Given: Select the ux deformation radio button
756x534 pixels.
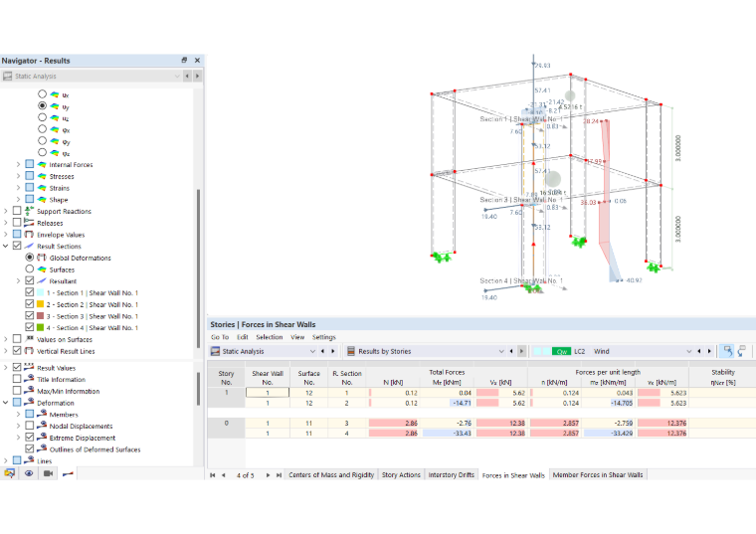Looking at the screenshot, I should 43,94.
